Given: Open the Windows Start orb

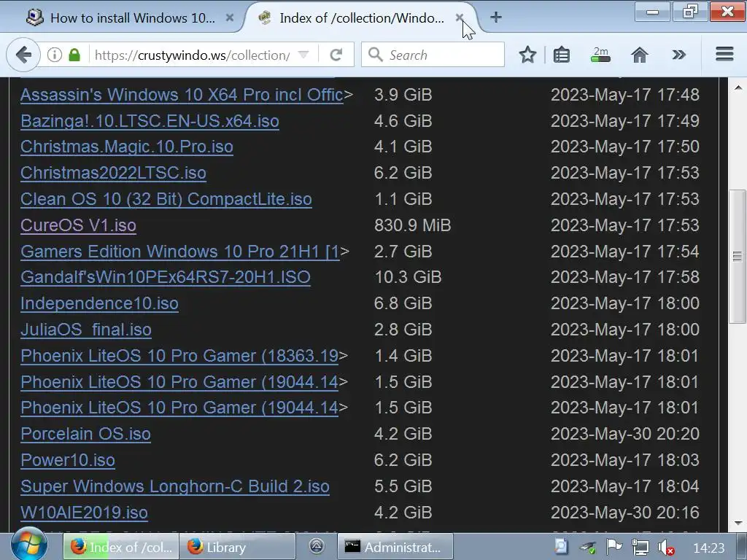Looking at the screenshot, I should pyautogui.click(x=29, y=544).
